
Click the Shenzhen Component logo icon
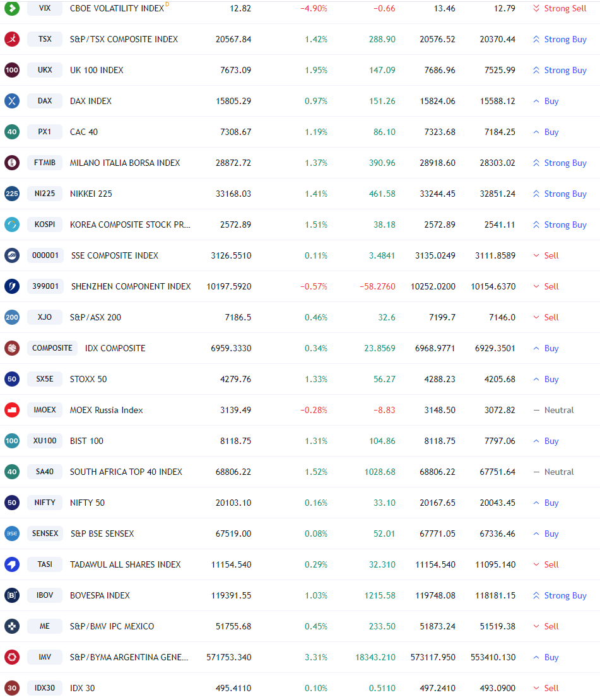[x=12, y=286]
